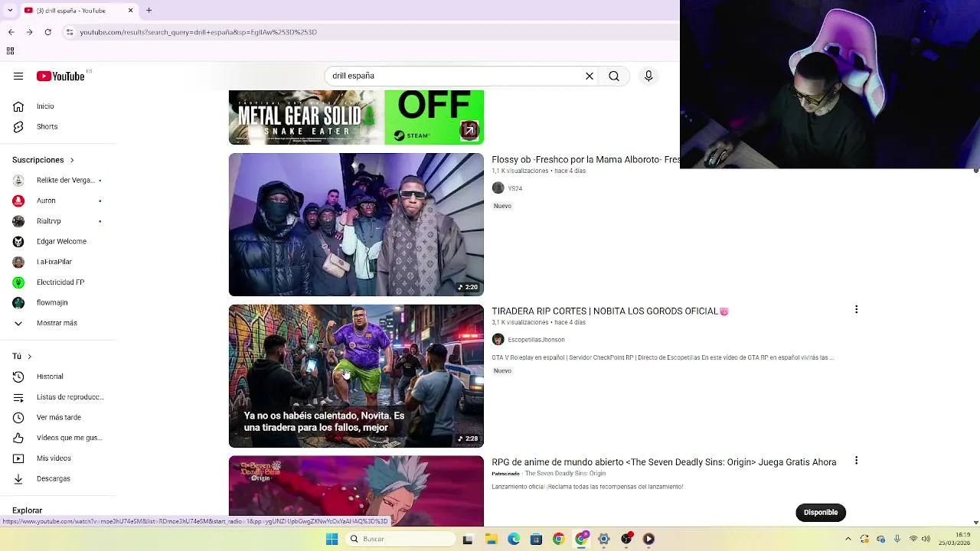Open the YS24 channel name
The height and width of the screenshot is (551, 980).
pyautogui.click(x=515, y=188)
